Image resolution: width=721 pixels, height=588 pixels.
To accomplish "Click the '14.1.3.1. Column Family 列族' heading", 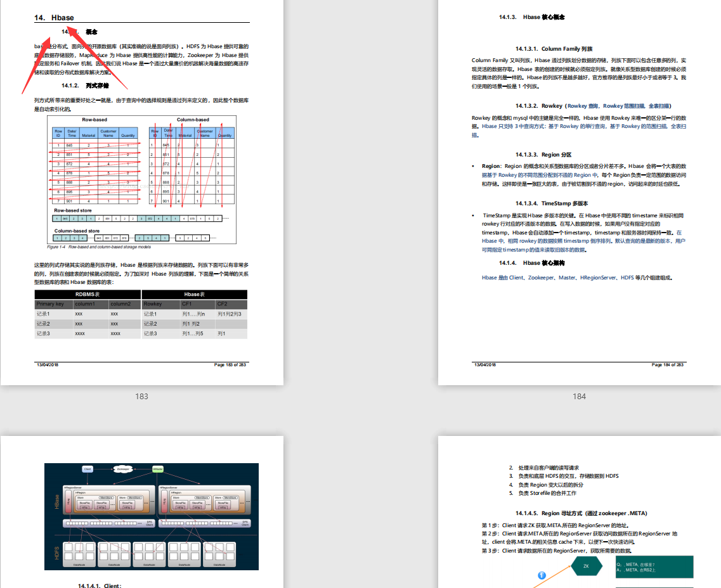I will click(554, 49).
